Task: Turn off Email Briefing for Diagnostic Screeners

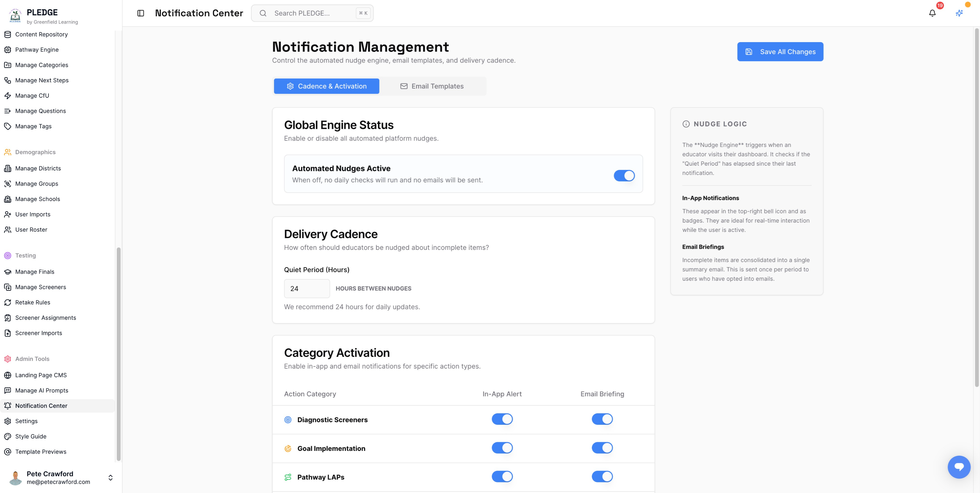Action: (602, 419)
